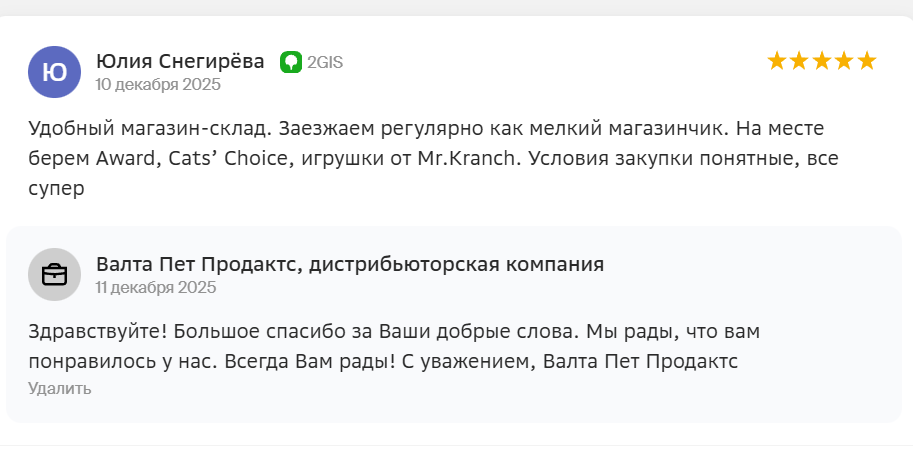This screenshot has height=452, width=913.
Task: Click the second rating star
Action: tap(799, 61)
